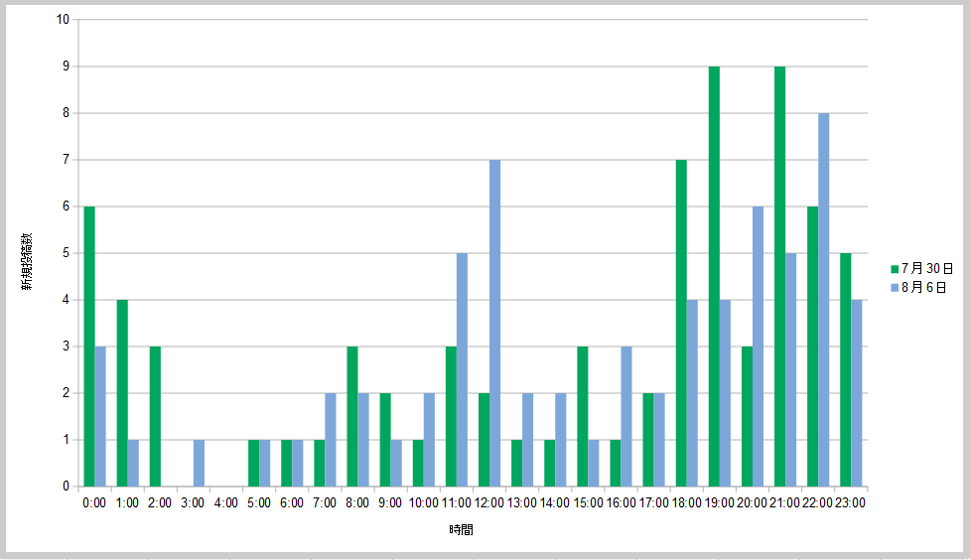Select the blue bar at 11:00

tap(462, 369)
